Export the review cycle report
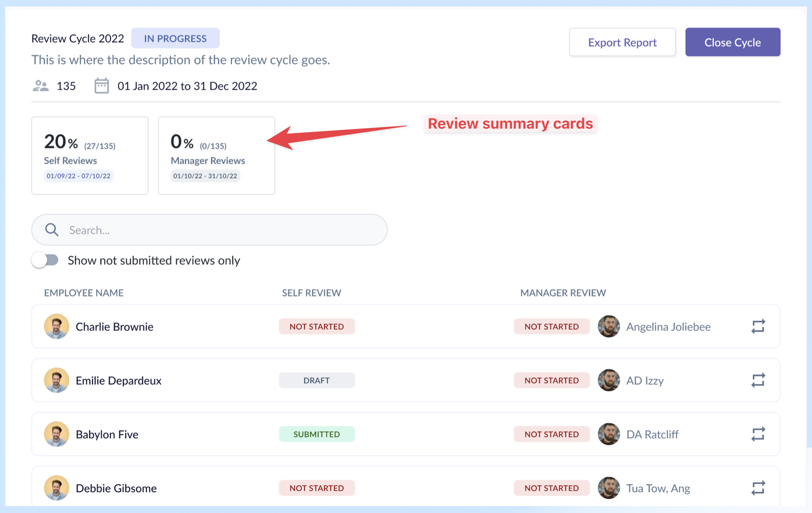812x513 pixels. (622, 43)
